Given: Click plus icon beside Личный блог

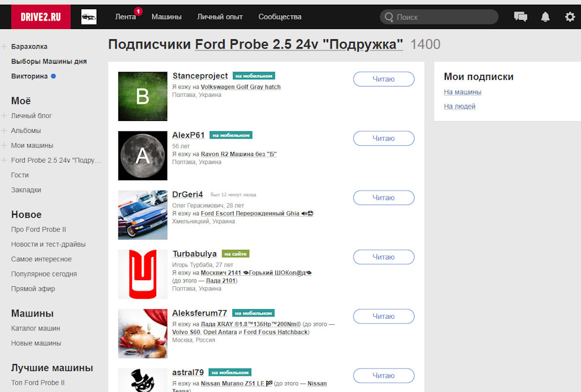Looking at the screenshot, I should 4,116.
